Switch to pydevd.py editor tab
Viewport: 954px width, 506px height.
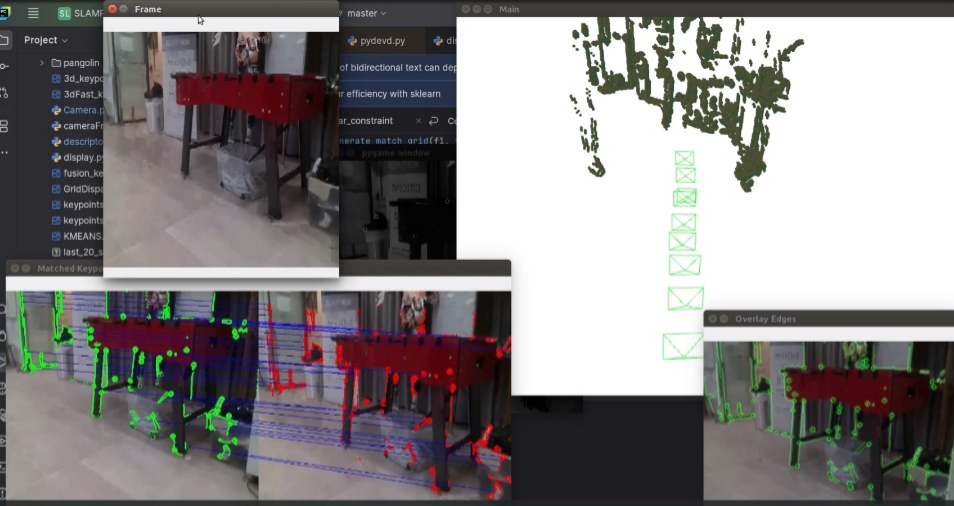[x=376, y=41]
